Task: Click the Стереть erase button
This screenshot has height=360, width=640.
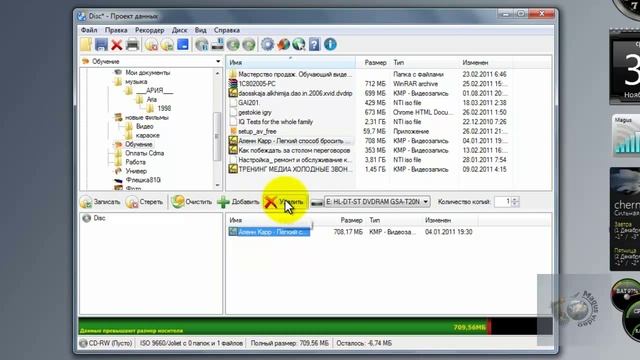Action: 144,202
